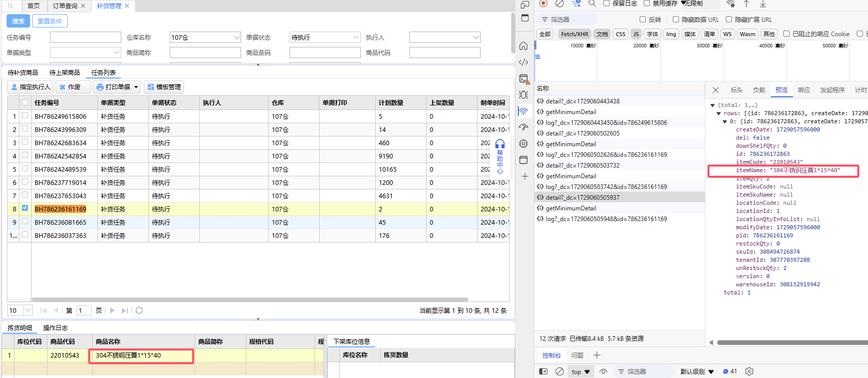This screenshot has height=378, width=868.
Task: Open the help center headset icon
Action: point(500,145)
